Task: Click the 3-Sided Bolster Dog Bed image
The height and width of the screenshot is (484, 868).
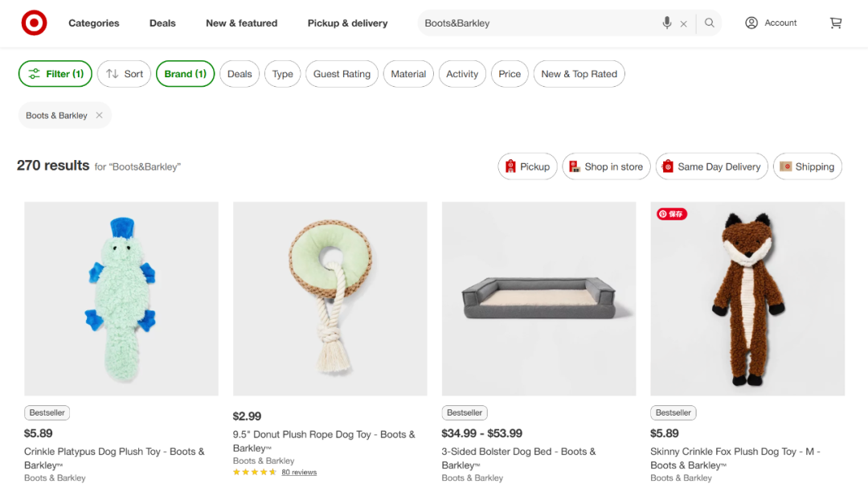Action: 538,298
